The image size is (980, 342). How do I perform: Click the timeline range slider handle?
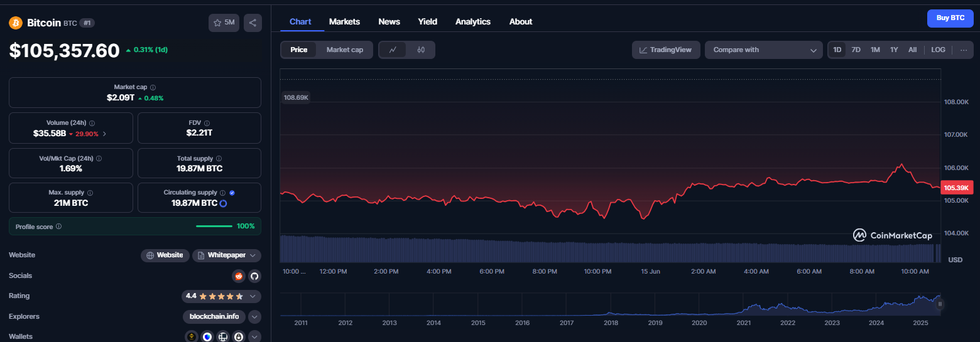click(x=940, y=304)
